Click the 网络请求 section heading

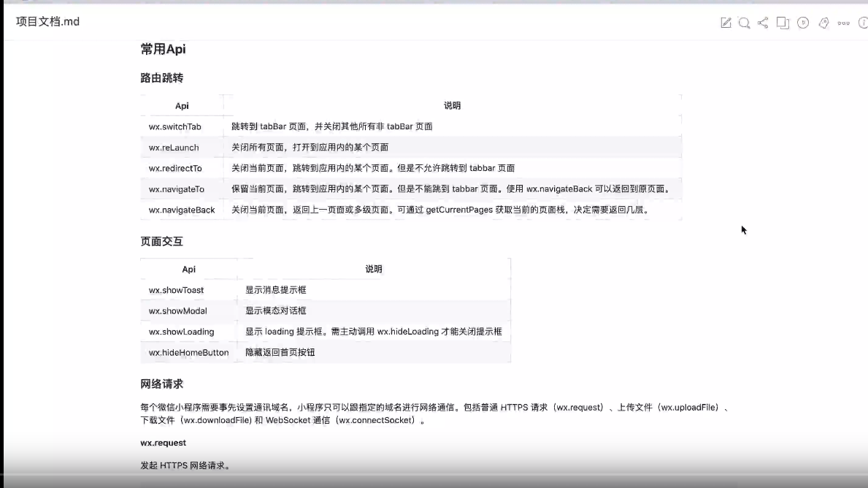click(161, 384)
